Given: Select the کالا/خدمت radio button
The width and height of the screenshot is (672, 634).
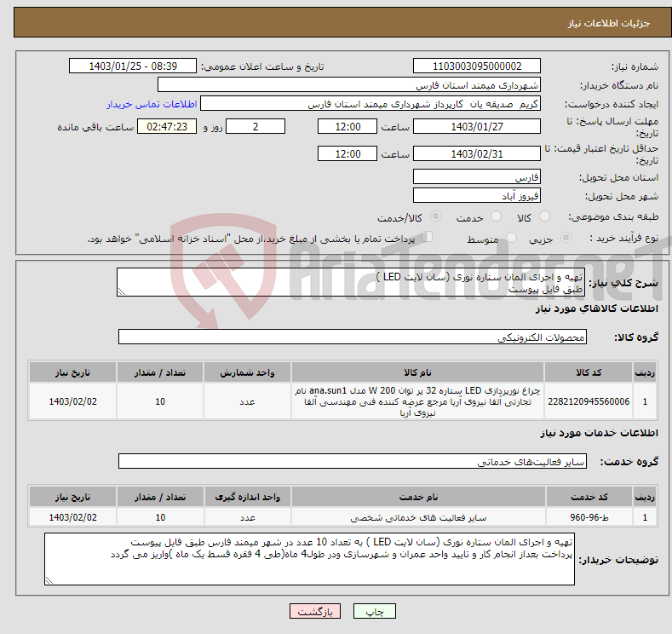Looking at the screenshot, I should (x=435, y=216).
